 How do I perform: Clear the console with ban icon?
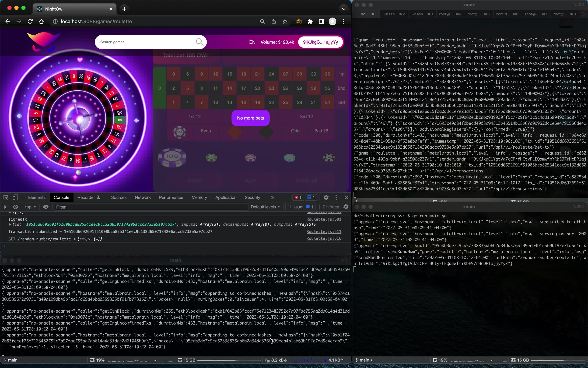coord(16,207)
